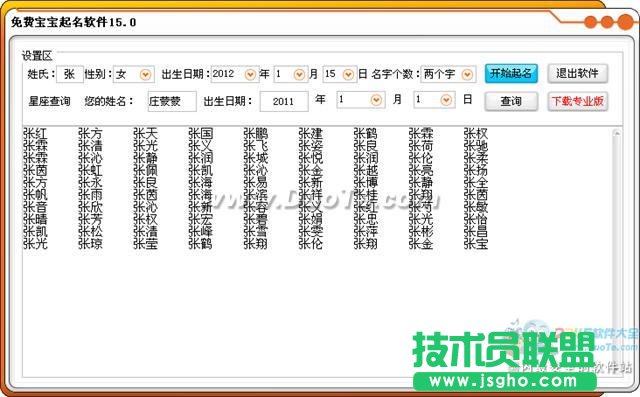Select the name 张雪 in the list
Viewport: 640px width, 397px height.
click(256, 231)
